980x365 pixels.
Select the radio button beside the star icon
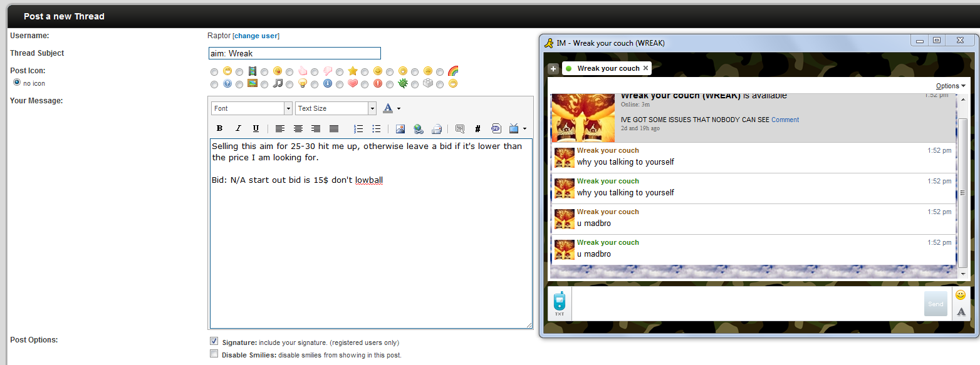(340, 72)
